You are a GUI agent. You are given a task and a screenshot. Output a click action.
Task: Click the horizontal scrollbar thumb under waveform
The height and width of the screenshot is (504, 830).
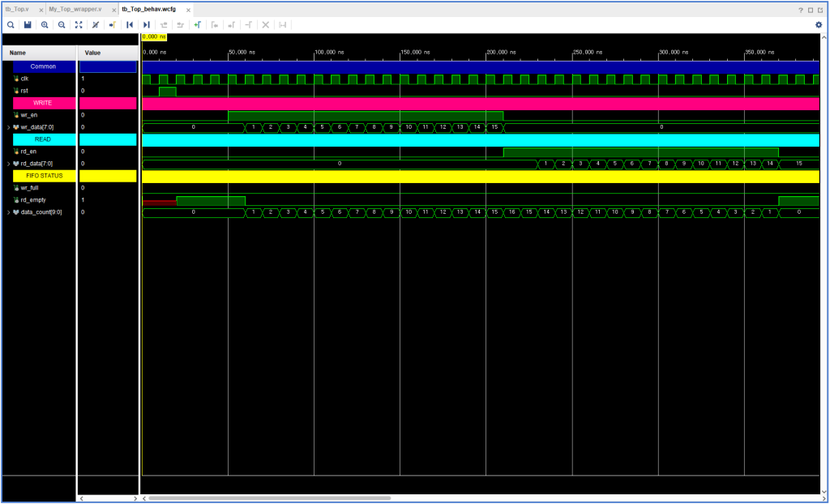pos(270,498)
